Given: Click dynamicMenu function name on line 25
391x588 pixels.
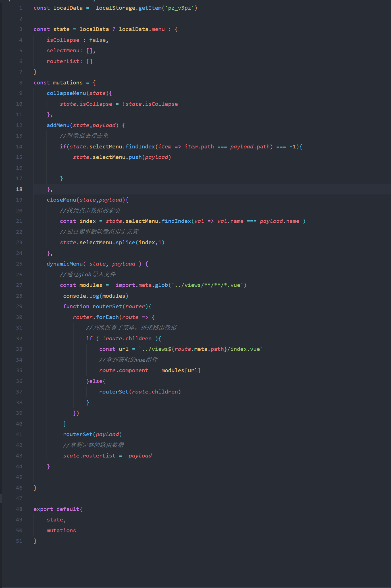Looking at the screenshot, I should click(x=65, y=264).
